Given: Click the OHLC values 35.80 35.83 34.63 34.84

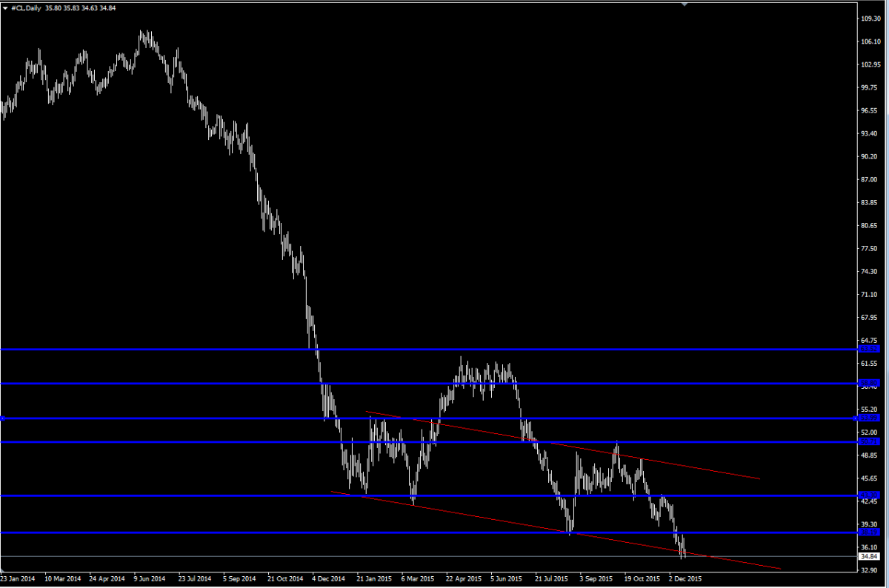Looking at the screenshot, I should click(x=80, y=7).
